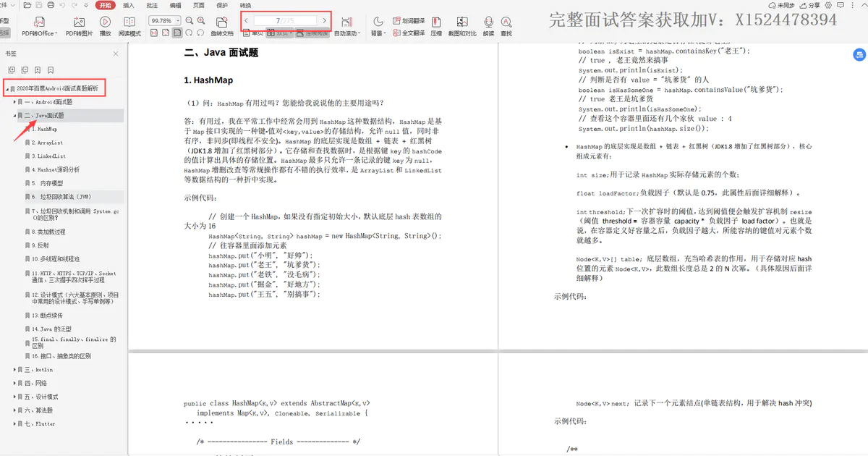
Task: Jump to bookmark 14.Java 的泛型
Action: 51,329
